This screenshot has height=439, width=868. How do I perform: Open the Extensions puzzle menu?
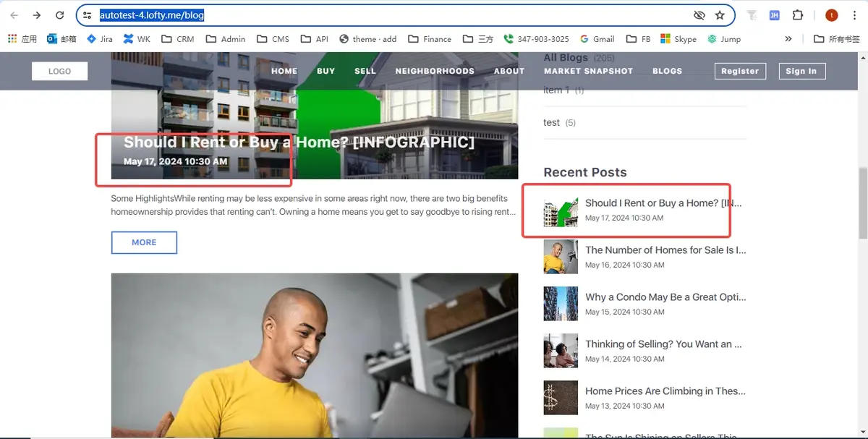(798, 15)
